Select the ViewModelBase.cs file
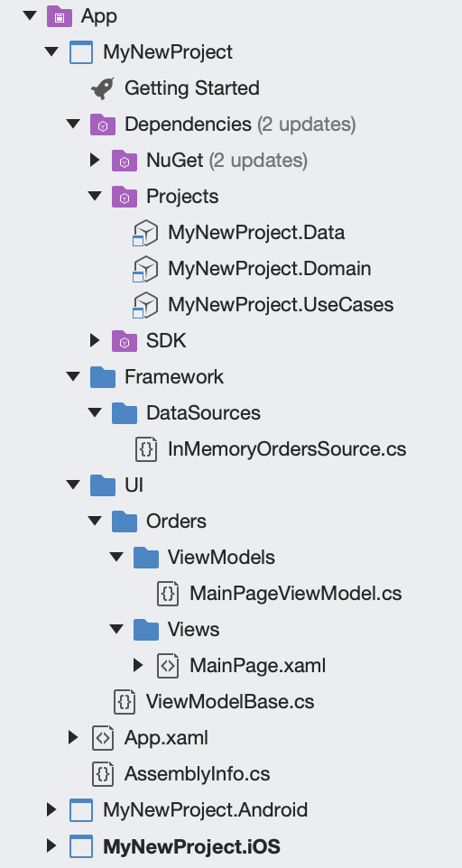The width and height of the screenshot is (462, 868). click(230, 701)
